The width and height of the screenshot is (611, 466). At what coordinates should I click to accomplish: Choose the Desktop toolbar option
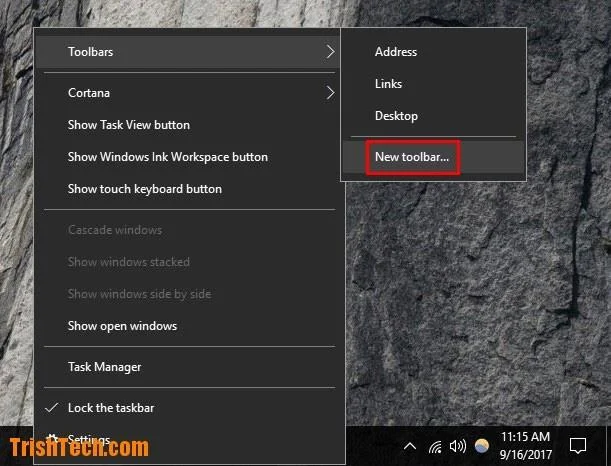[433, 116]
